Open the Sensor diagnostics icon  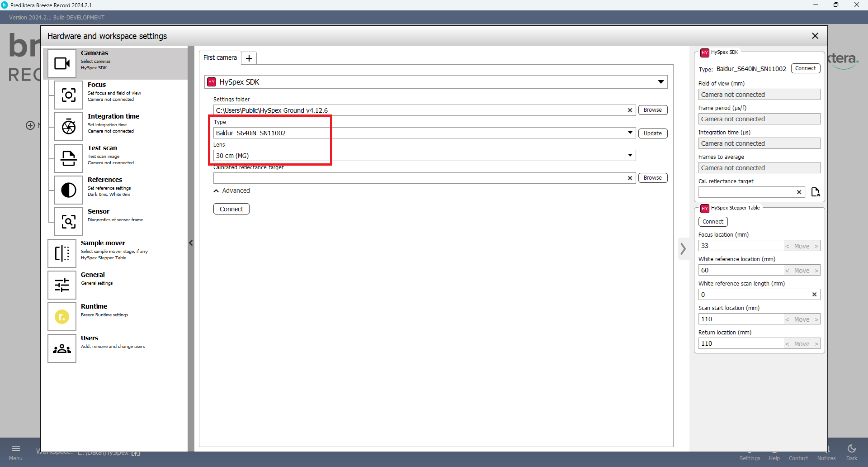tap(69, 222)
